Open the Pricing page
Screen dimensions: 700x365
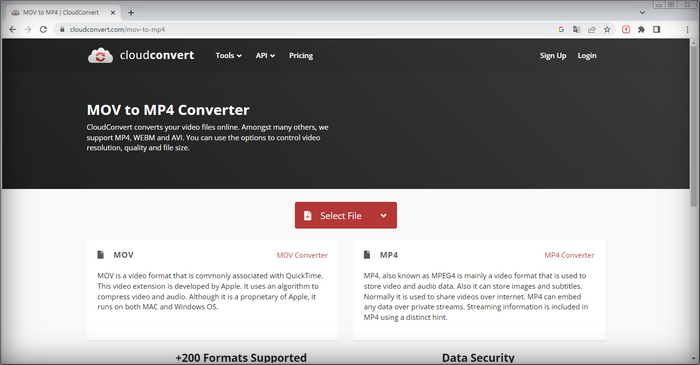coord(301,56)
